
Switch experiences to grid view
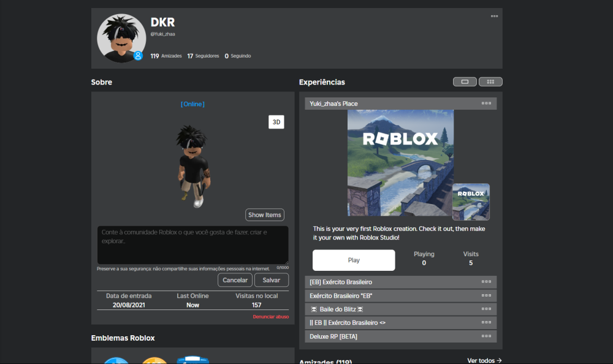click(490, 82)
